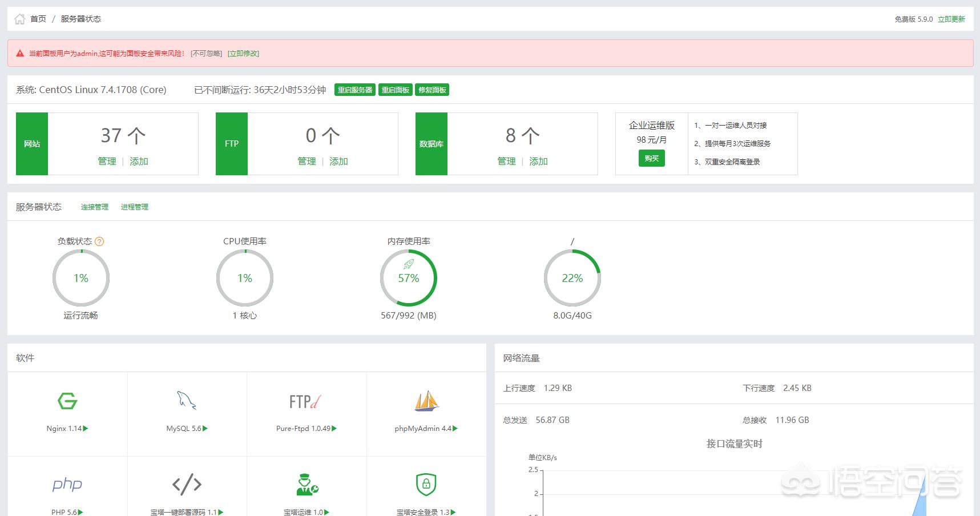Select the phpMyAdmin 4.4 sailboat icon
980x516 pixels.
coord(426,401)
